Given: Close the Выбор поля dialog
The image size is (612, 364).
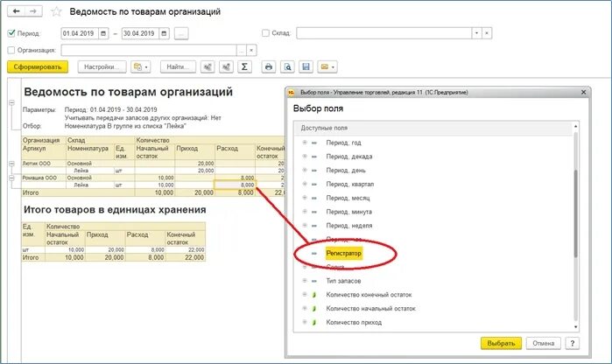Looking at the screenshot, I should (x=583, y=93).
